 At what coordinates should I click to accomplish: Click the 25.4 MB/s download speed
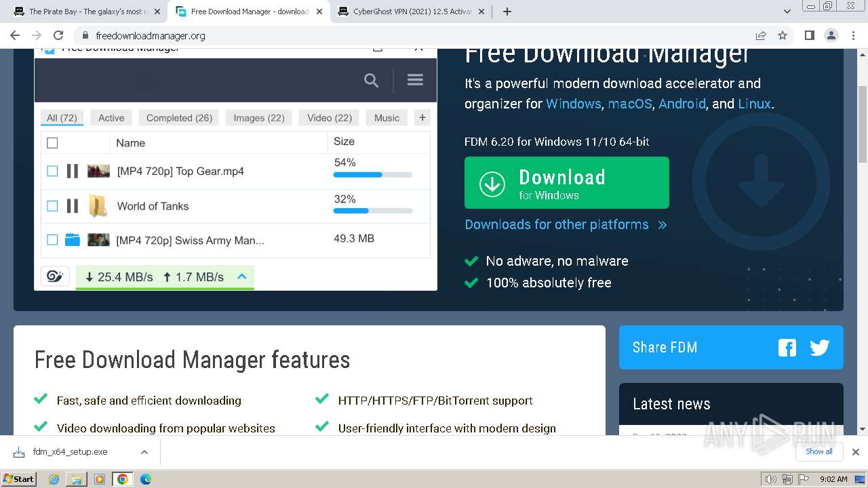coord(119,277)
